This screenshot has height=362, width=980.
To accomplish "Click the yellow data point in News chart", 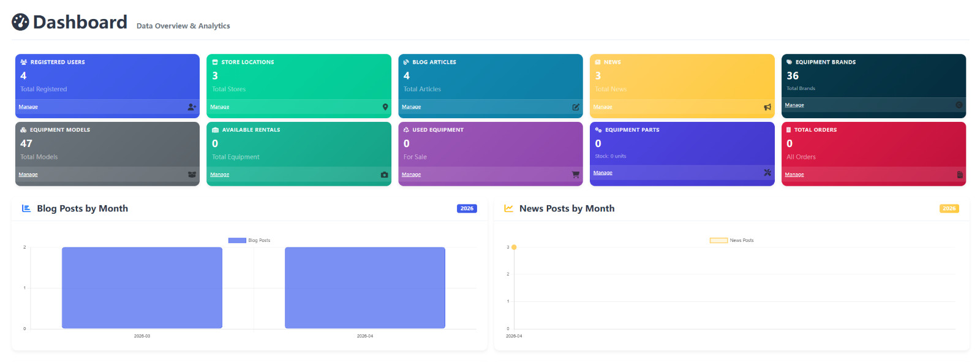I will coord(514,247).
